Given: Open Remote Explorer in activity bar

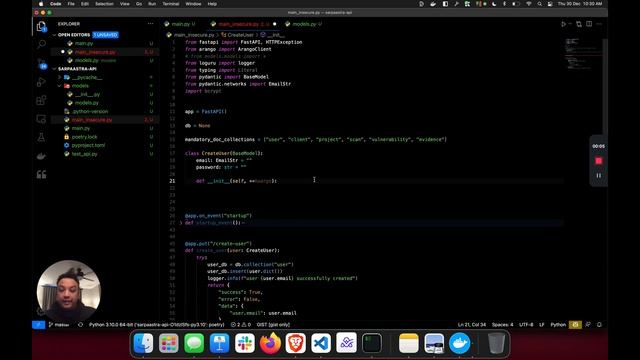Looking at the screenshot, I should click(41, 119).
